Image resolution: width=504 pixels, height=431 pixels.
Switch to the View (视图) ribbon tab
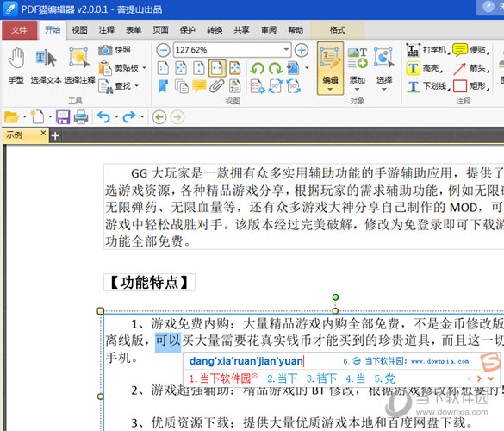(79, 30)
